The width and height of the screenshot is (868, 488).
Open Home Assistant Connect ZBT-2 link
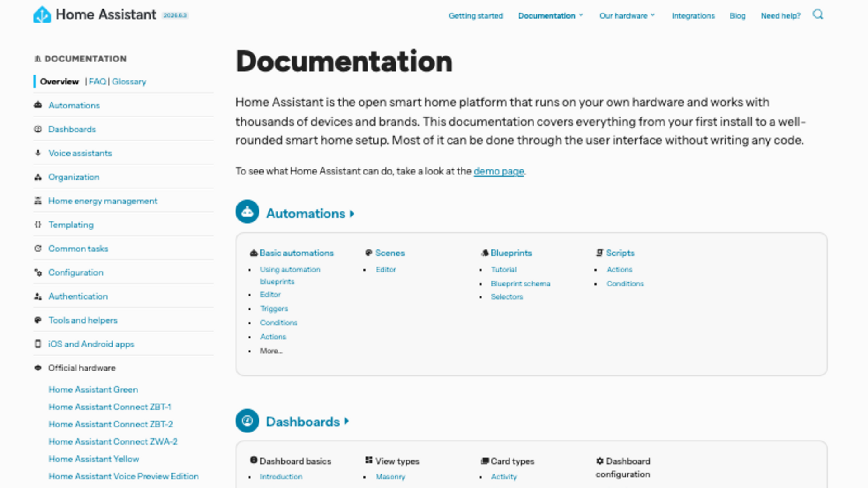click(111, 424)
